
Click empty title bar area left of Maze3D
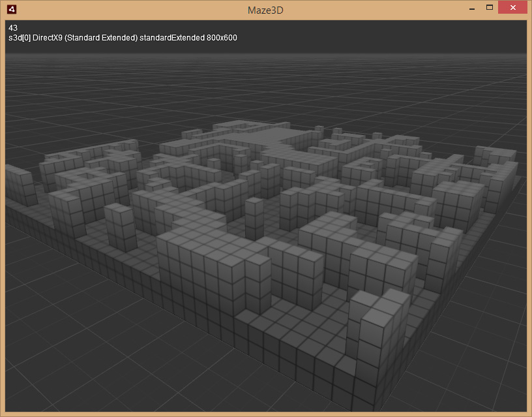[130, 10]
